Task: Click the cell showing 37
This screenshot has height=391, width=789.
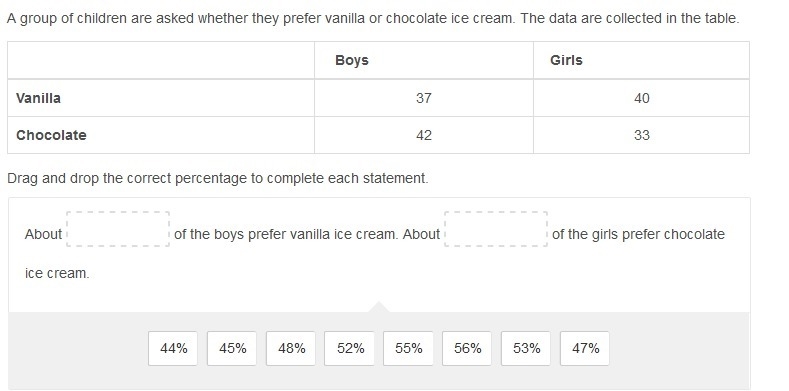Action: click(424, 98)
